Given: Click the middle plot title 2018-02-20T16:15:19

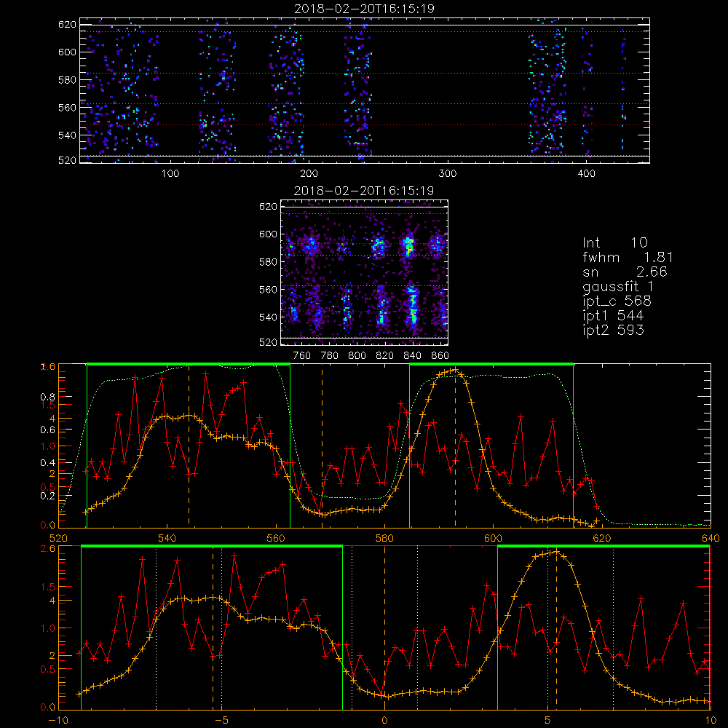Looking at the screenshot, I should point(364,191).
